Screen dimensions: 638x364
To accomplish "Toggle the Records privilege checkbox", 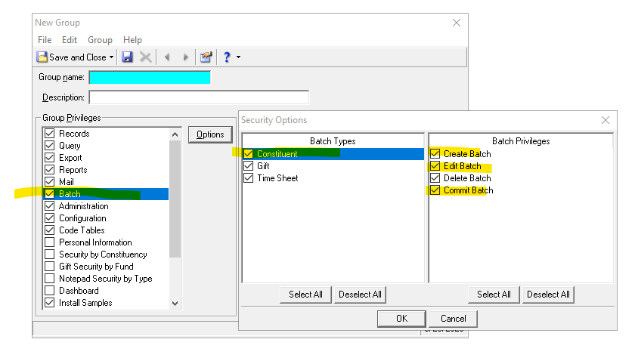I will (50, 134).
